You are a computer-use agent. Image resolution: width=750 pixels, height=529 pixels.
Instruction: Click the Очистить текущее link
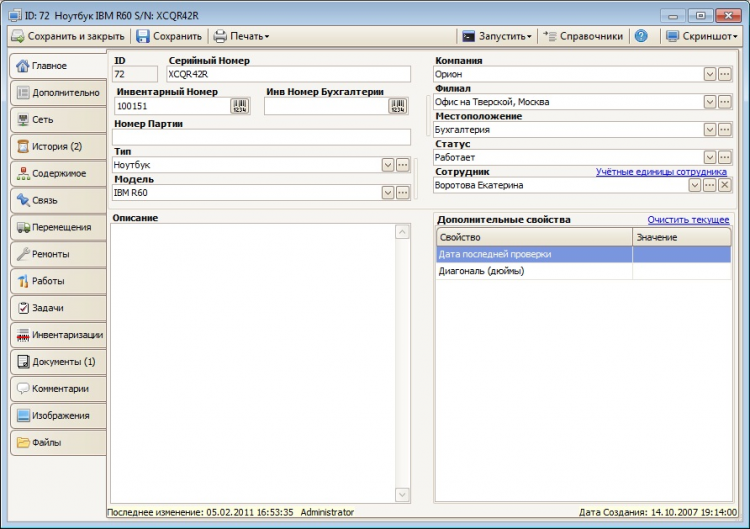688,220
